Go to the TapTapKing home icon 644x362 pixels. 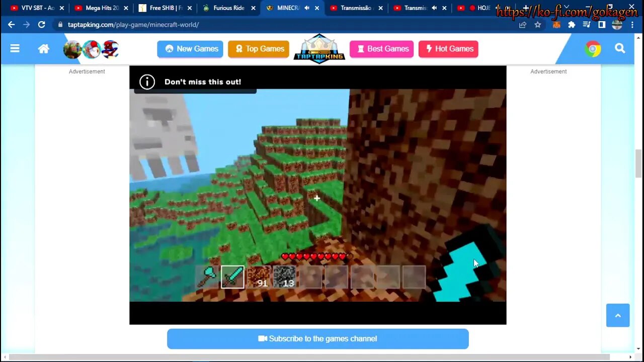pos(44,49)
